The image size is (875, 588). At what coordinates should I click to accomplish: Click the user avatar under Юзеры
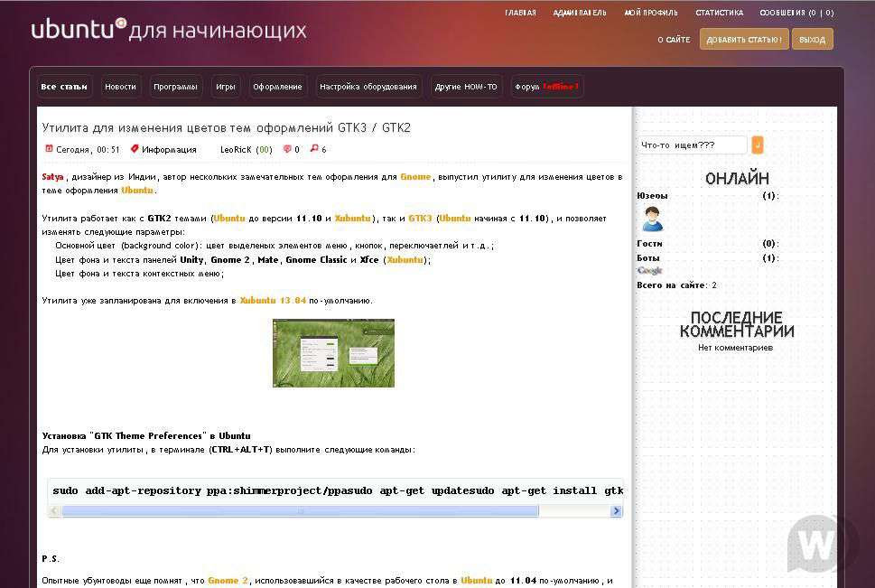652,219
